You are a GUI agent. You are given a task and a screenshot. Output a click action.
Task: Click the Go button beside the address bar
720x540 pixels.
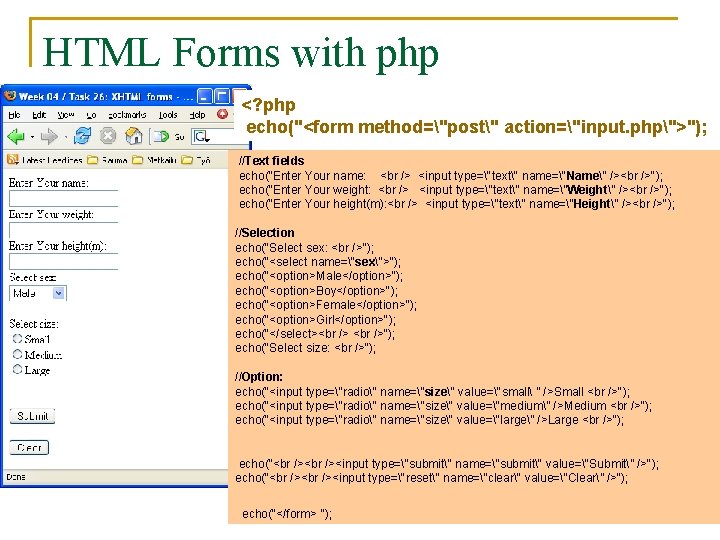(168, 136)
